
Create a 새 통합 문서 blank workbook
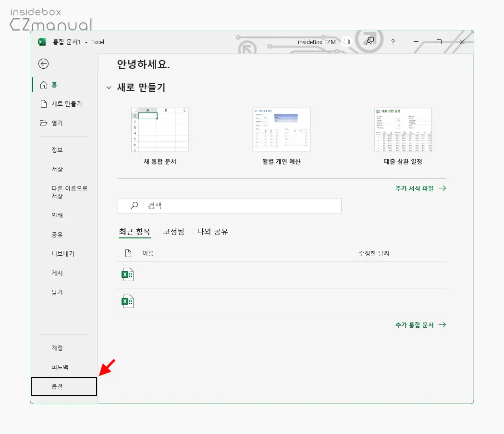click(x=160, y=136)
